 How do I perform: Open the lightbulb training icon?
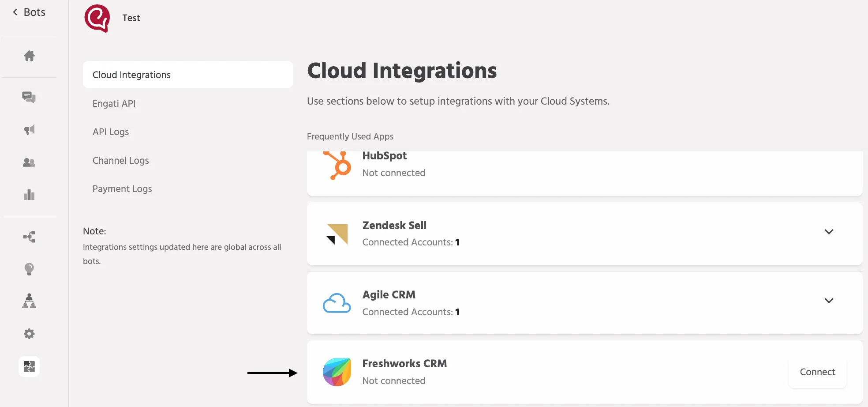(x=29, y=269)
